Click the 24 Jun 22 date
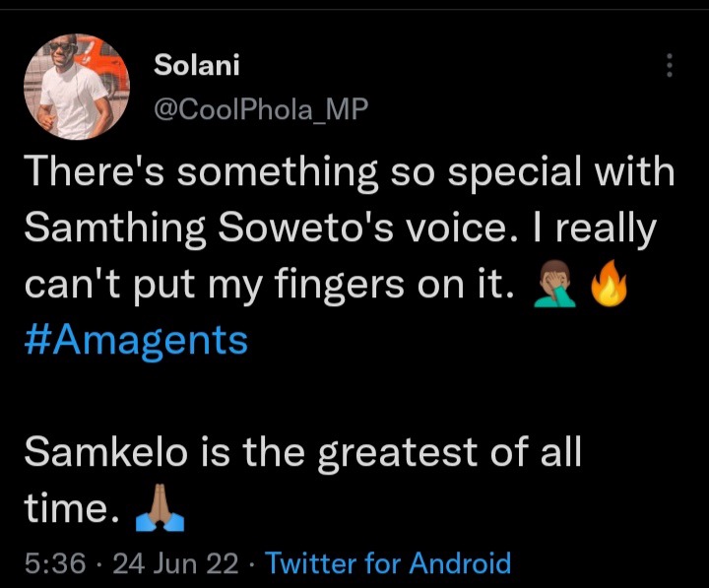 coord(175,563)
